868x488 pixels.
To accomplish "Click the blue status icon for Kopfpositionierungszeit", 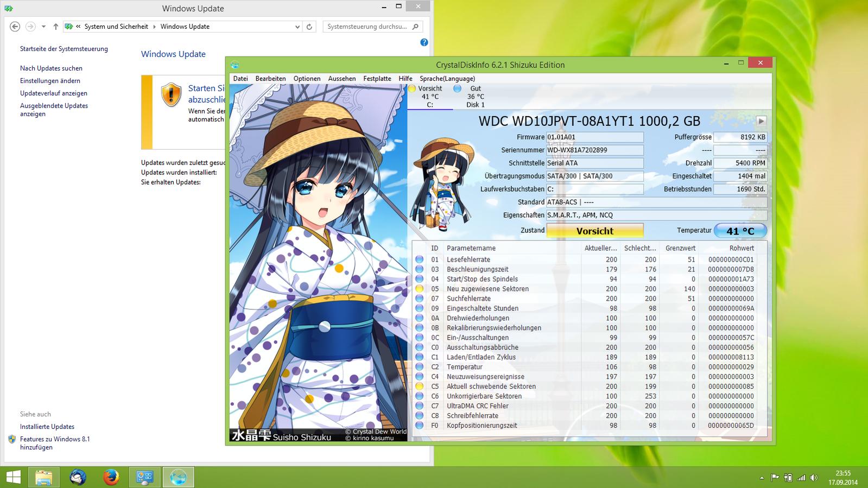I will (x=419, y=426).
